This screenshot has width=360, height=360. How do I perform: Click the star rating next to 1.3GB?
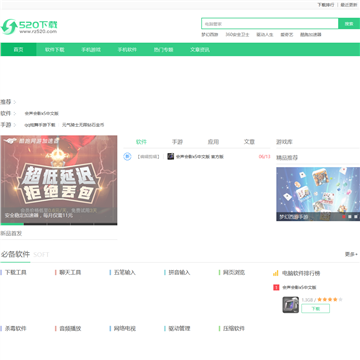tap(329, 299)
